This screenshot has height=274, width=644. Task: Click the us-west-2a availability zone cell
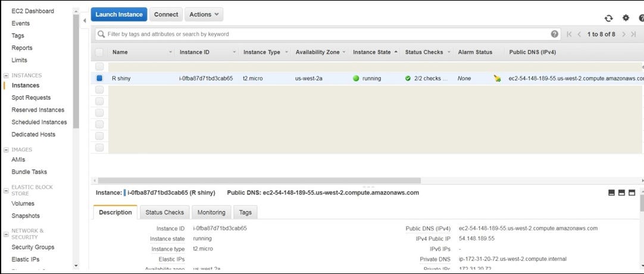(309, 78)
